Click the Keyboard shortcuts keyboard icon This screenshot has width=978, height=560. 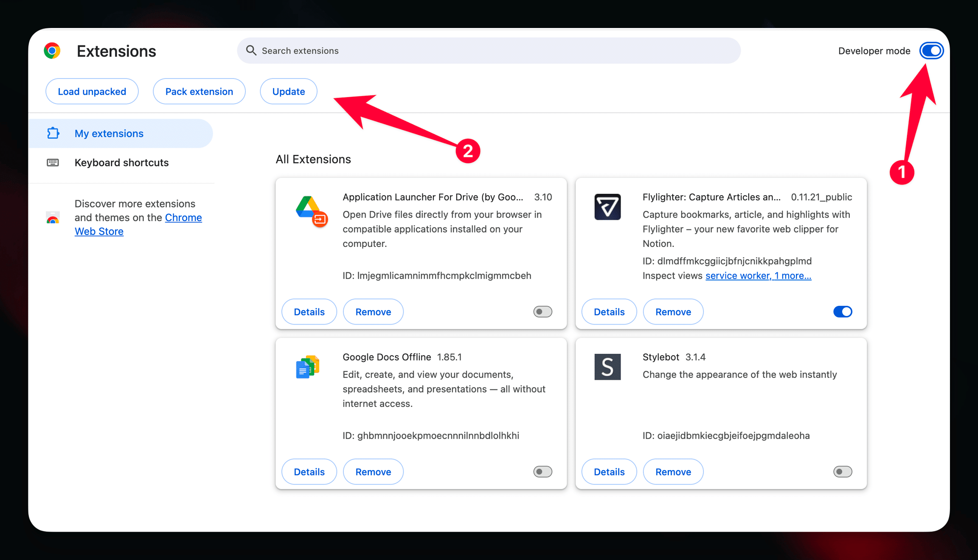click(x=53, y=162)
